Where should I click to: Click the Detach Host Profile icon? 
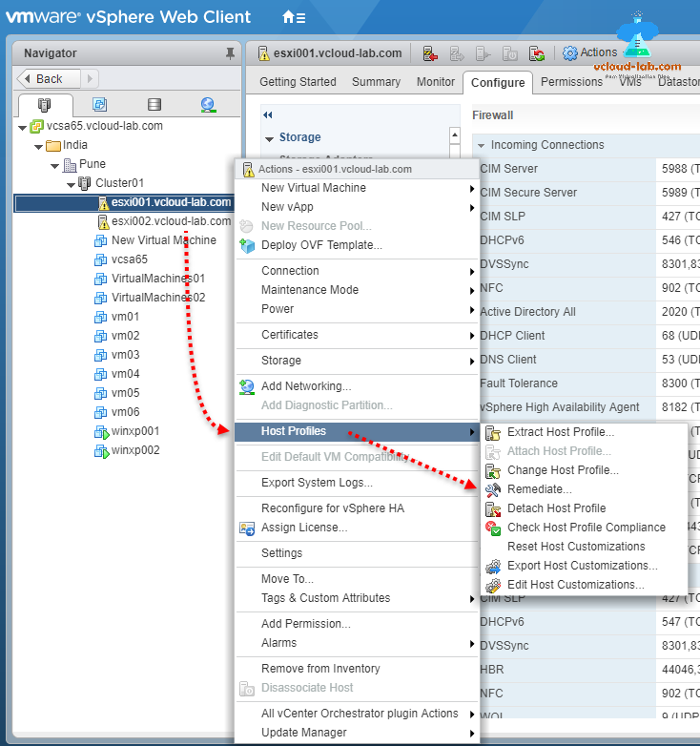[x=493, y=509]
